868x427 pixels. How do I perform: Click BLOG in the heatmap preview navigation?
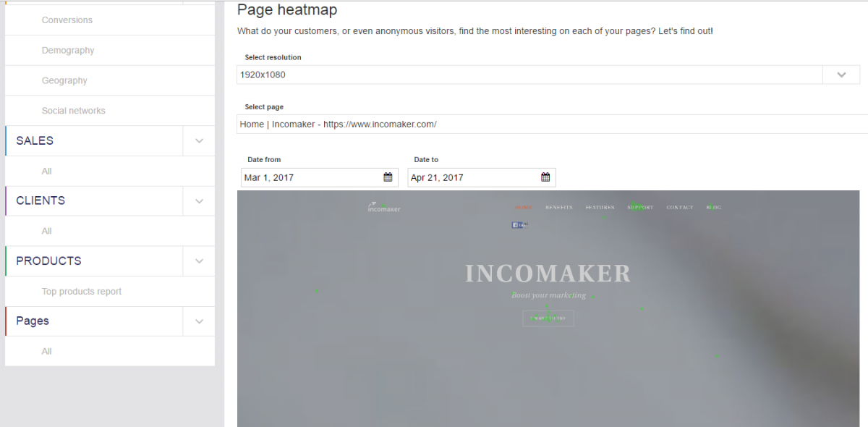tap(714, 208)
